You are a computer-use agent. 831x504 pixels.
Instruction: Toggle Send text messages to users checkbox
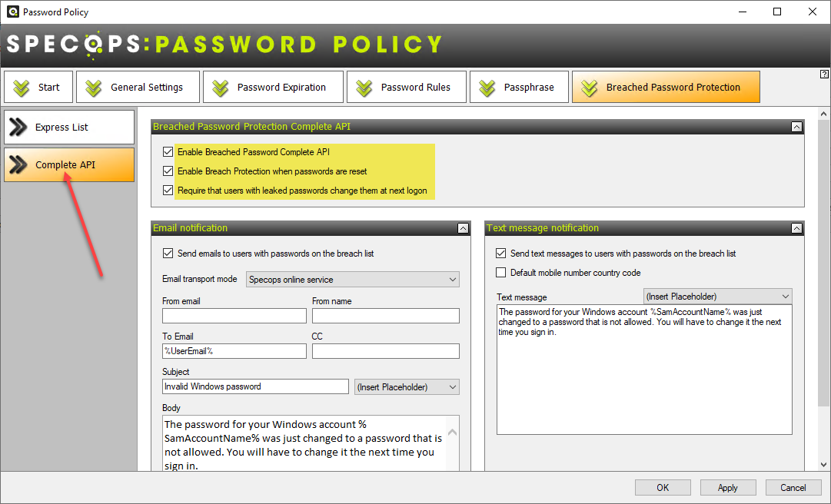pos(500,253)
